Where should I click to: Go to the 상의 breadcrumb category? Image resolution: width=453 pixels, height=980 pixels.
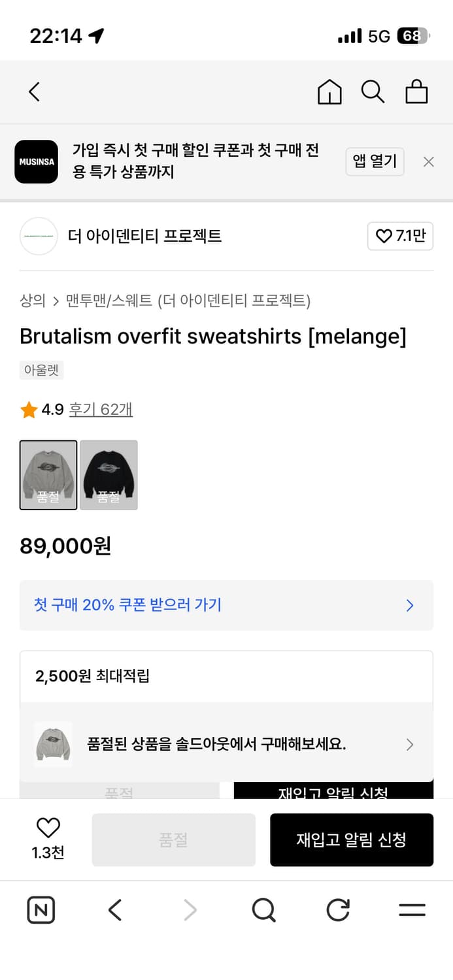33,301
